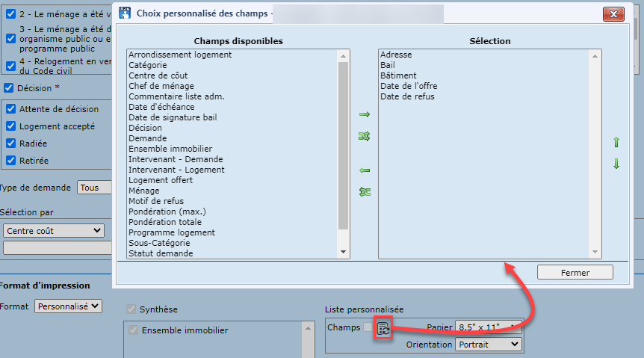Select Chef de ménage in available fields
The image size is (644, 358).
(x=161, y=86)
